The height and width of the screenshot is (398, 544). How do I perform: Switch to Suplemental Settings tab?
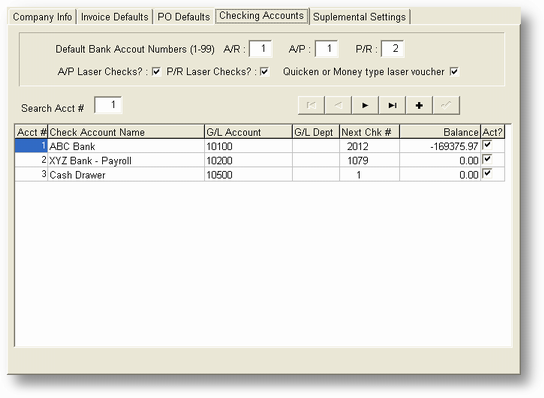click(x=359, y=17)
